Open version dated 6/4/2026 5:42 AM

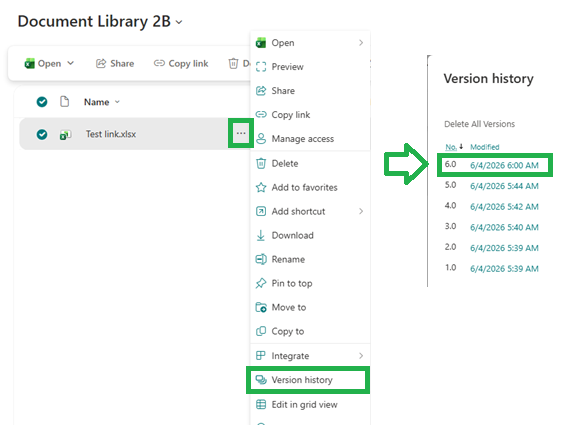pos(504,207)
